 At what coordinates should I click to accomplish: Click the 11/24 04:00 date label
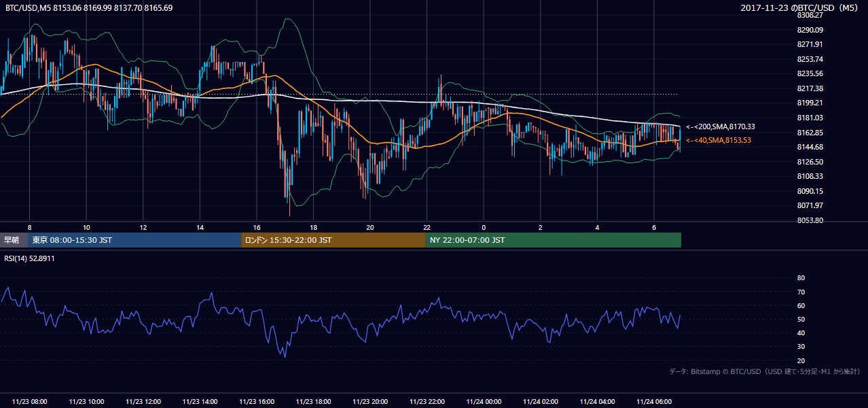click(598, 402)
